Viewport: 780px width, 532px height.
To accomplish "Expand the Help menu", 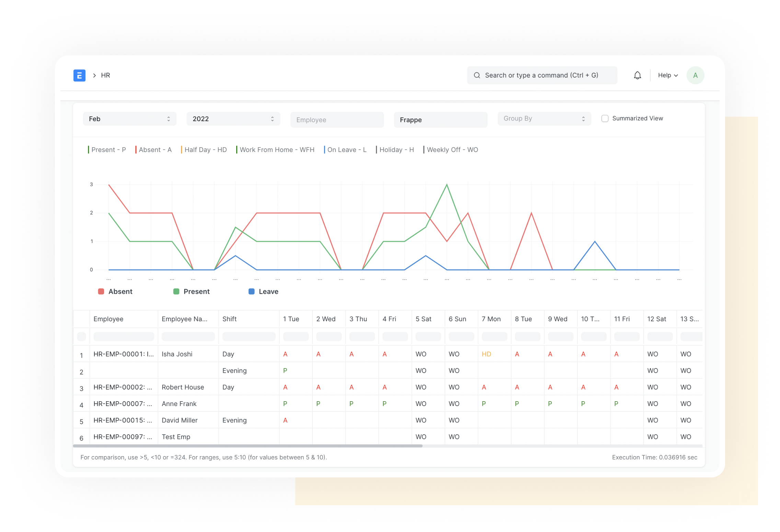I will (x=667, y=75).
